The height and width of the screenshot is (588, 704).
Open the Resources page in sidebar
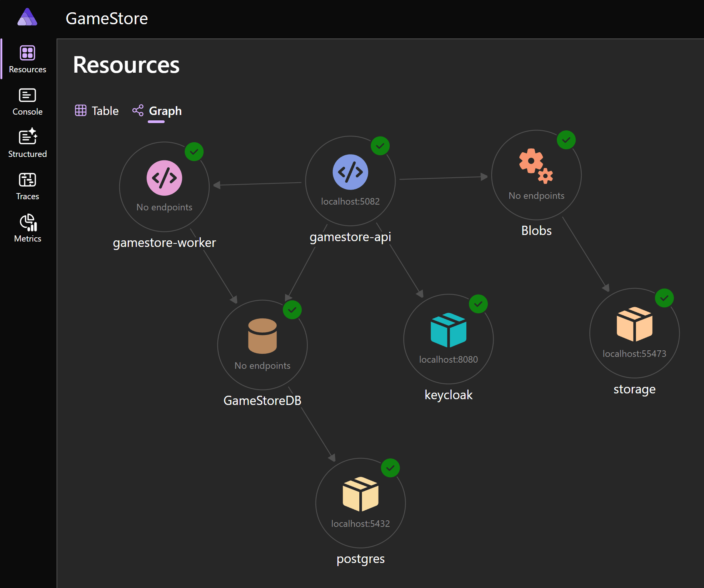click(28, 59)
